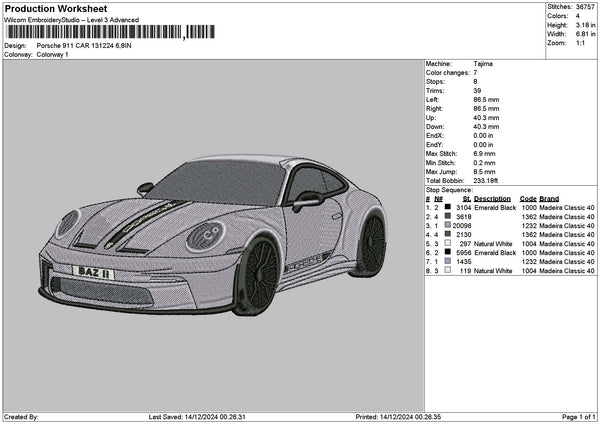This screenshot has height=424, width=600.
Task: Click the black swatch in stop 1
Action: point(447,207)
